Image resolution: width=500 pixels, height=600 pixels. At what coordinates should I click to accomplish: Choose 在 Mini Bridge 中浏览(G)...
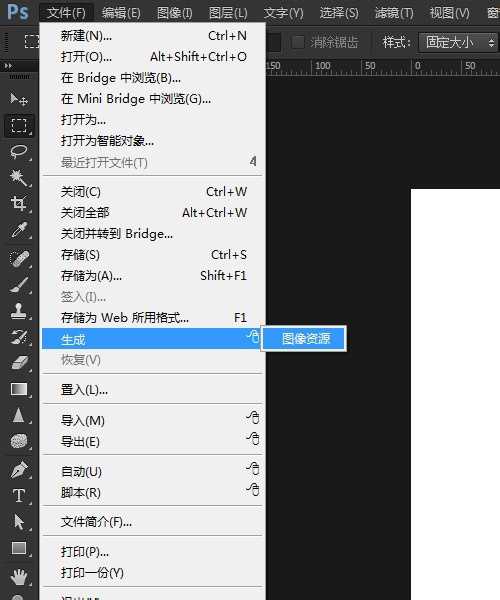coord(152,99)
